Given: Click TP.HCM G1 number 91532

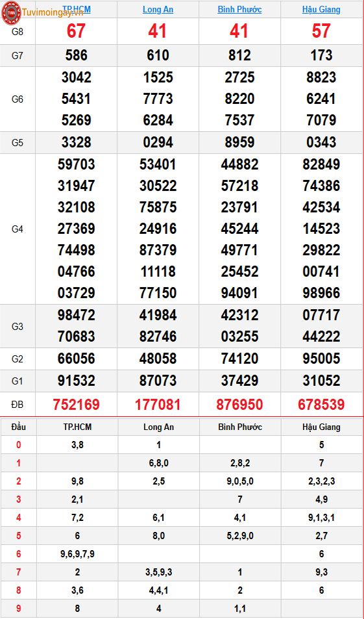Looking at the screenshot, I should pos(76,381).
